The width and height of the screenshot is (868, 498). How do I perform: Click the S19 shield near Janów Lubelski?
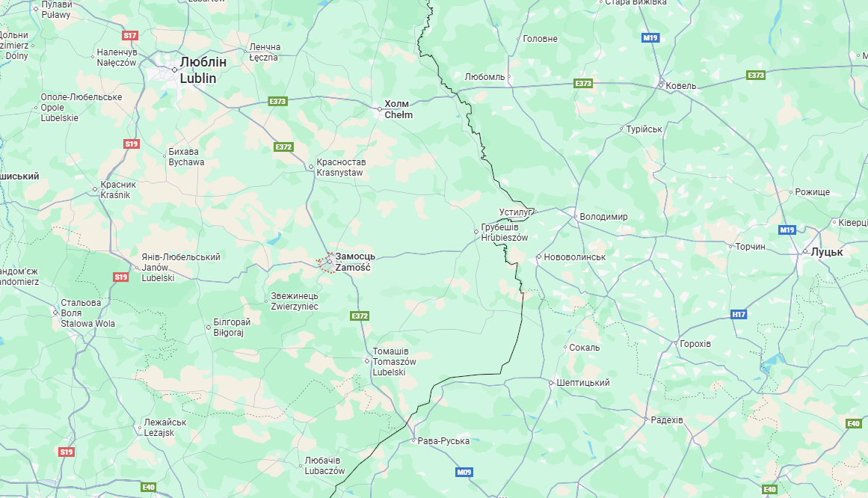point(120,277)
